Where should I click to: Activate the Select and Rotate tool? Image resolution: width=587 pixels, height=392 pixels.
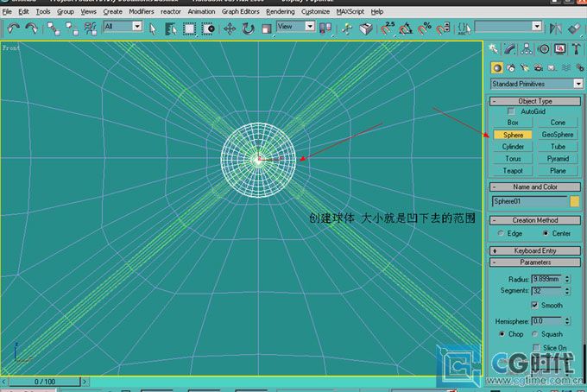point(248,28)
